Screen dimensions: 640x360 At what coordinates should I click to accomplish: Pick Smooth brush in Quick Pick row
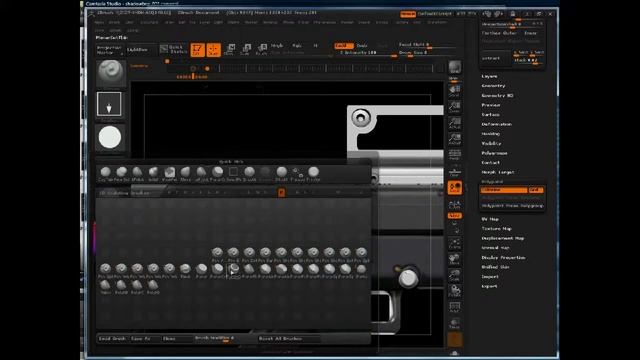coord(249,174)
